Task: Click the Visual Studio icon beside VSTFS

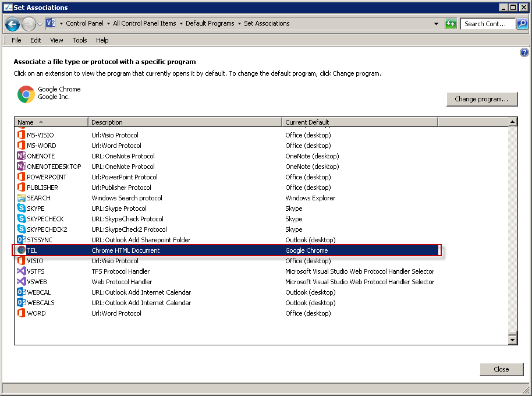Action: pos(21,271)
